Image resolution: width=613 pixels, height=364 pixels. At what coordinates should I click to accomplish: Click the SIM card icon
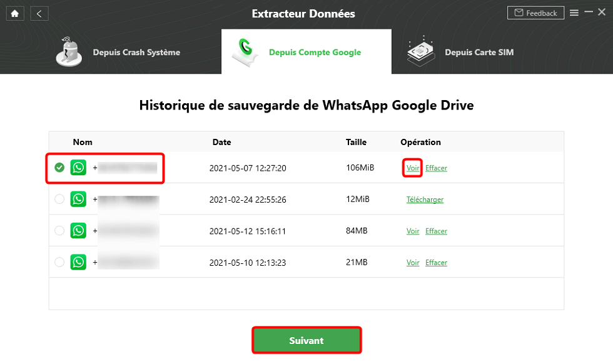tap(420, 51)
